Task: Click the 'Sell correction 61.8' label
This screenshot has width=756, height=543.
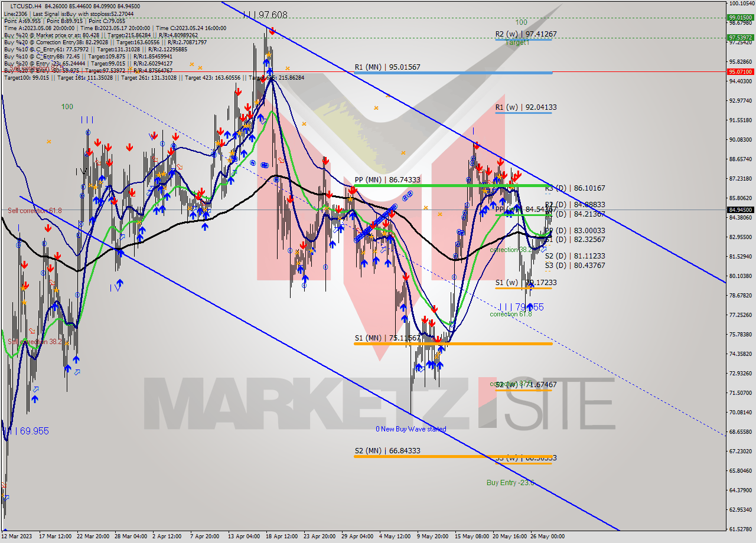Action: coord(35,211)
